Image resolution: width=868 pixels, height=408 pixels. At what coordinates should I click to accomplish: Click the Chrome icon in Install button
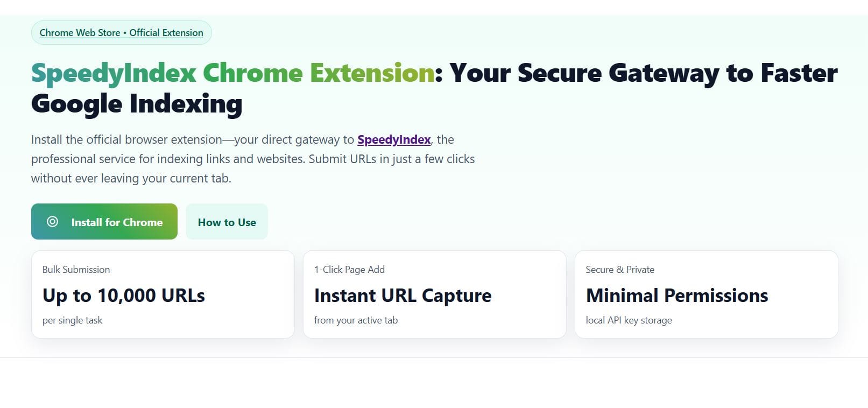click(x=52, y=222)
